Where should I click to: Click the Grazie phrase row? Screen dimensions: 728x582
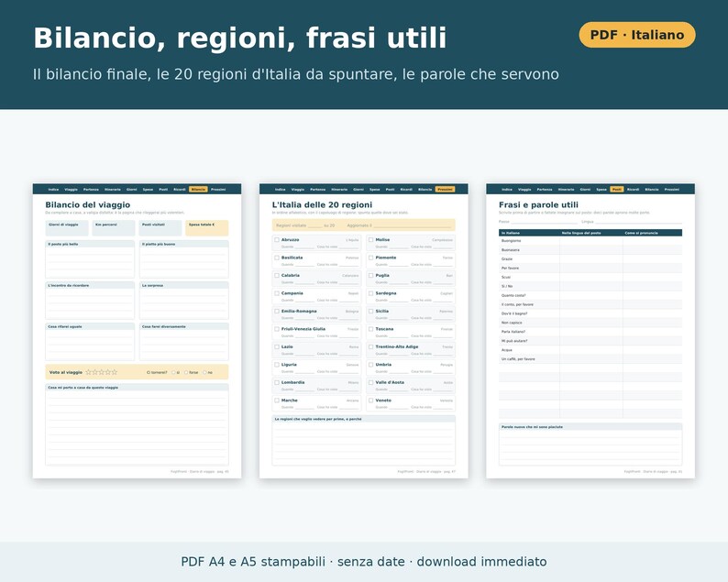pyautogui.click(x=590, y=259)
